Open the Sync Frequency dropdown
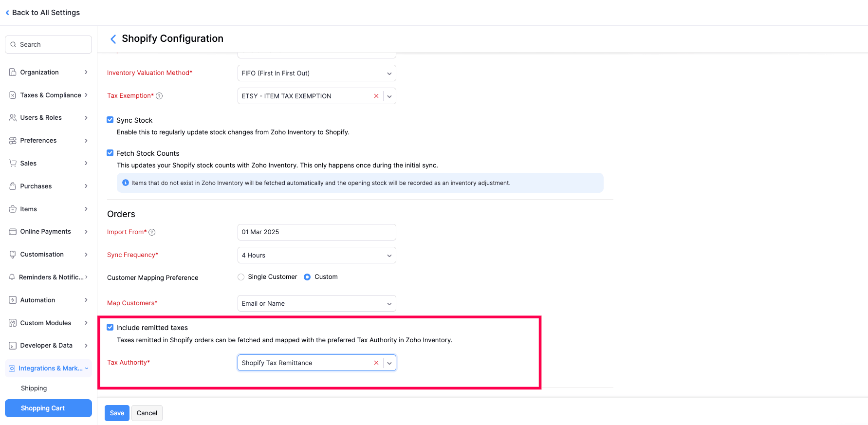868x425 pixels. tap(316, 255)
